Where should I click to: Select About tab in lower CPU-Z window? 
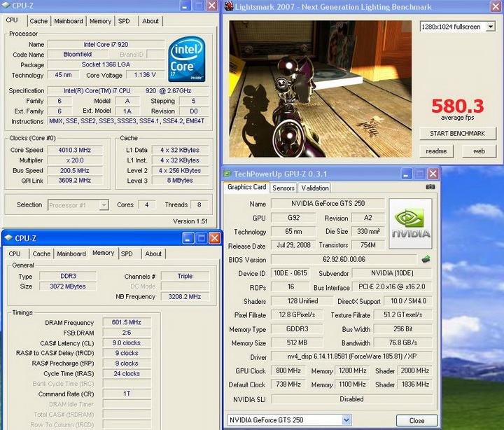pyautogui.click(x=153, y=254)
